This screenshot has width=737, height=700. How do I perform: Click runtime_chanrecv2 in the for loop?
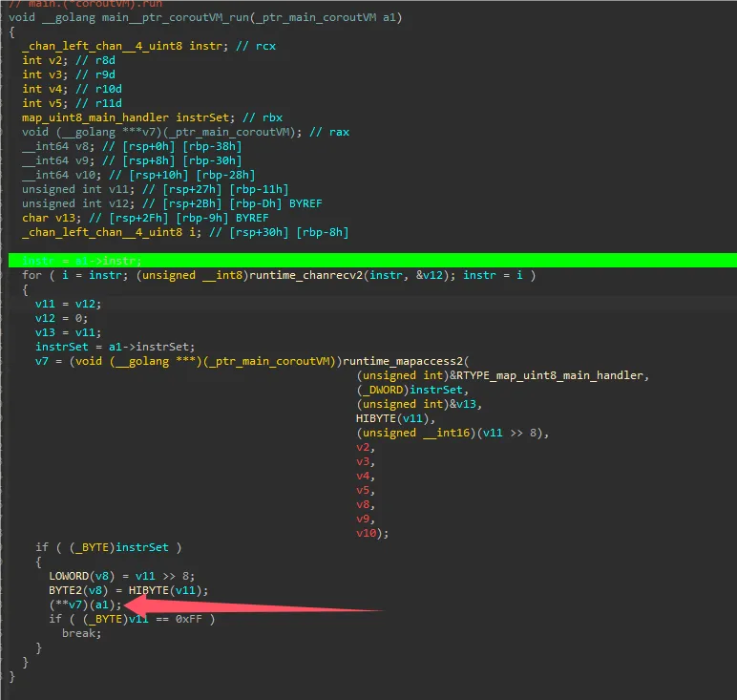pos(306,275)
